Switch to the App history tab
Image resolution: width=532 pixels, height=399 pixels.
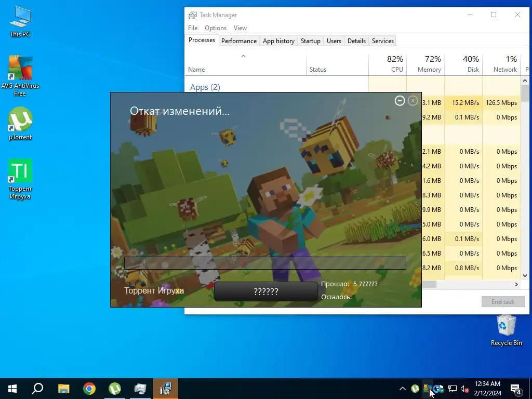(278, 41)
